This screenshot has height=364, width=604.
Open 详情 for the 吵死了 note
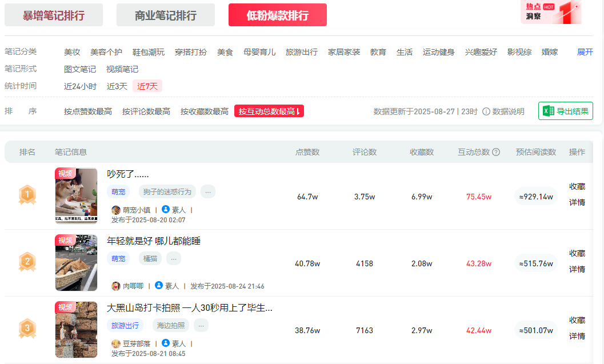pyautogui.click(x=577, y=202)
